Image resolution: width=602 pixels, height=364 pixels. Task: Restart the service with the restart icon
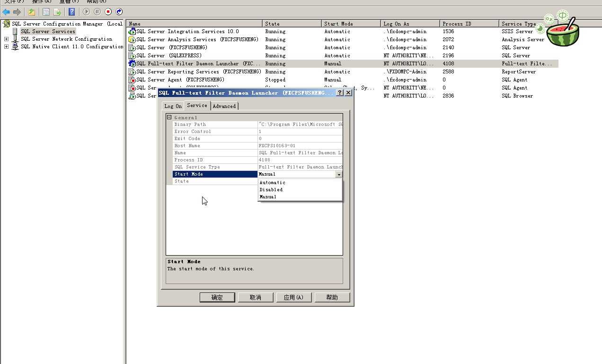(119, 12)
